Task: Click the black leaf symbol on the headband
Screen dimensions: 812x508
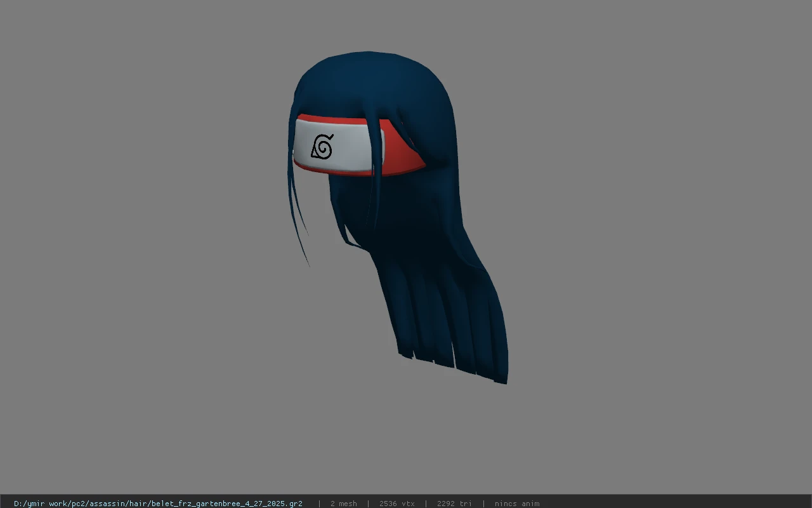Action: (322, 147)
